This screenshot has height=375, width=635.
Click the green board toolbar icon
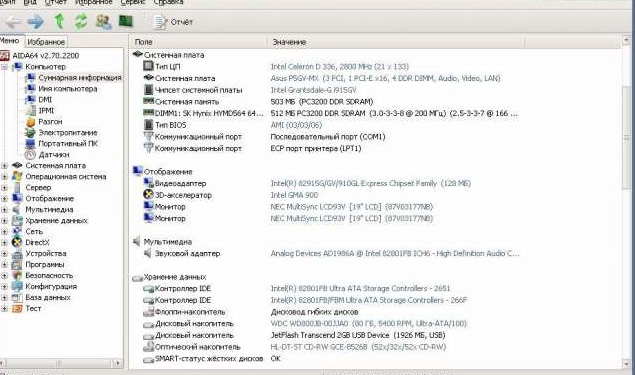126,21
